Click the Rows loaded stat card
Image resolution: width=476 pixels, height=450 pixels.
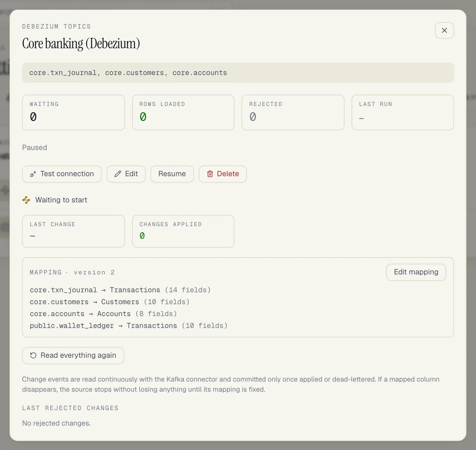(183, 112)
